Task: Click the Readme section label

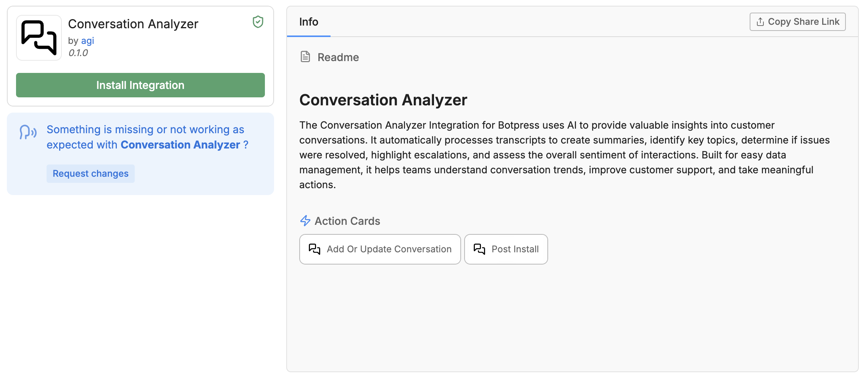Action: pyautogui.click(x=338, y=57)
